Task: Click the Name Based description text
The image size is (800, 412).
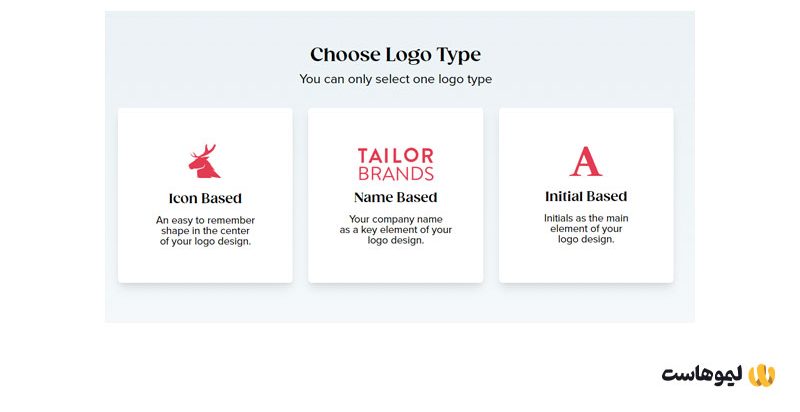Action: pyautogui.click(x=395, y=229)
